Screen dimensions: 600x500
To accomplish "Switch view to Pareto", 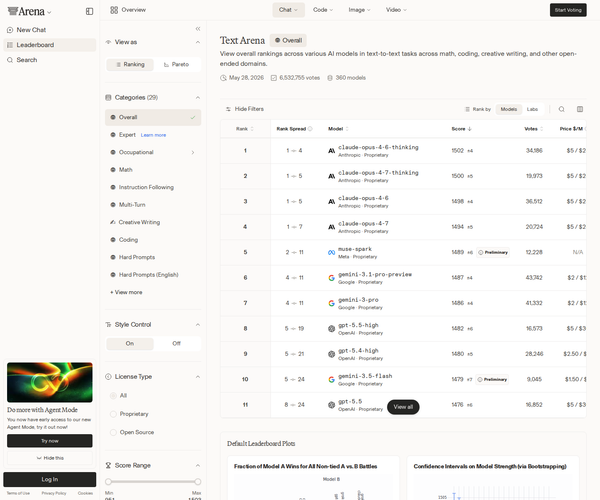I will point(176,65).
